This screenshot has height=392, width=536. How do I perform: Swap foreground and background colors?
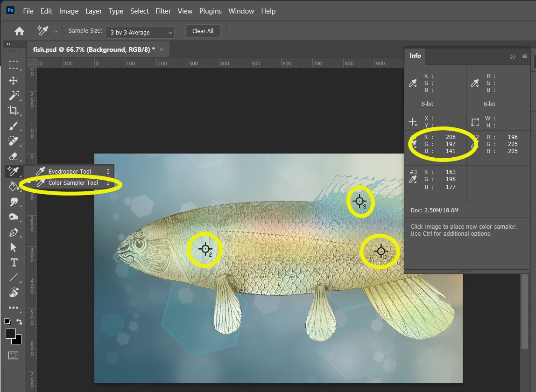20,322
